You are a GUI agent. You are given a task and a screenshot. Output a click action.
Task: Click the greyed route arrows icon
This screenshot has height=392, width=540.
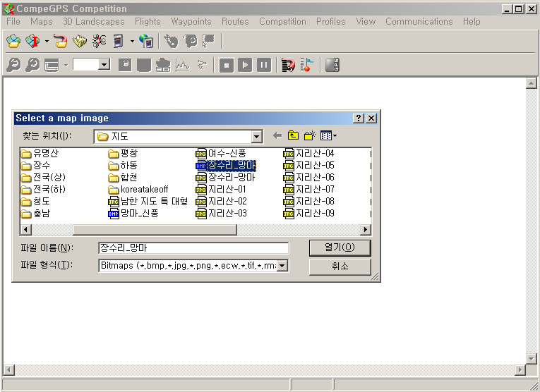pos(202,65)
